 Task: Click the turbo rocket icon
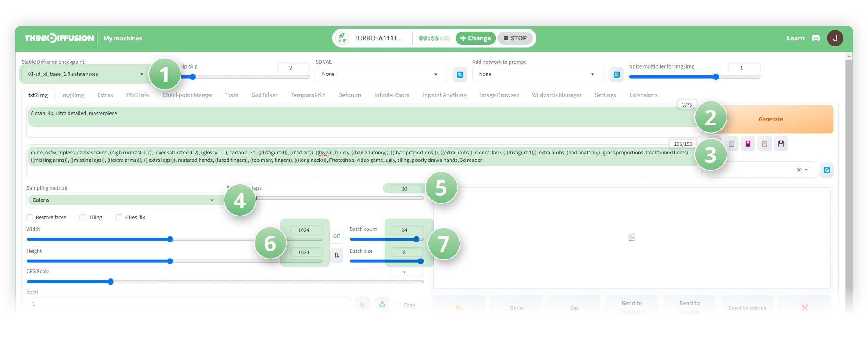tap(342, 38)
